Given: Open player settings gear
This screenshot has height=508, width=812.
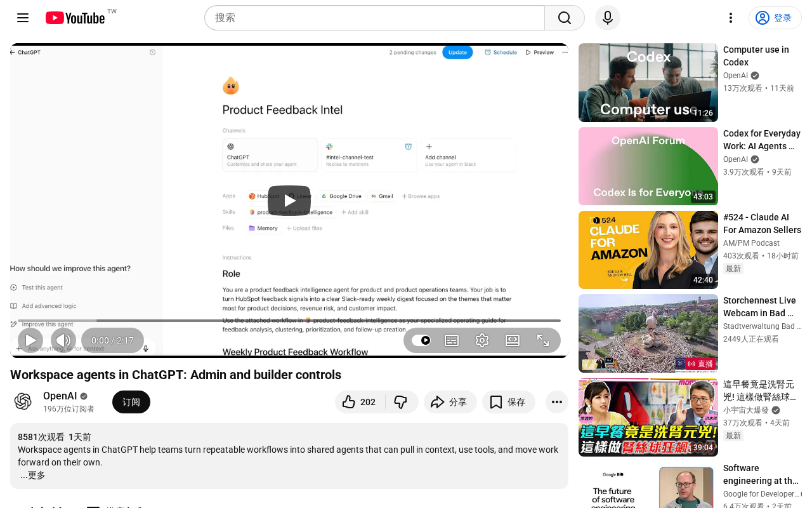Looking at the screenshot, I should tap(482, 340).
